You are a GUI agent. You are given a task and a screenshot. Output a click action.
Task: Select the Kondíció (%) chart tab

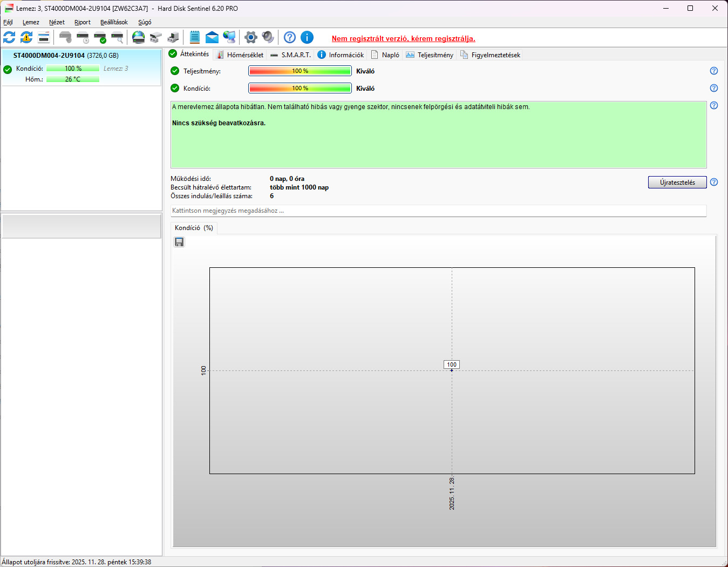pos(194,228)
